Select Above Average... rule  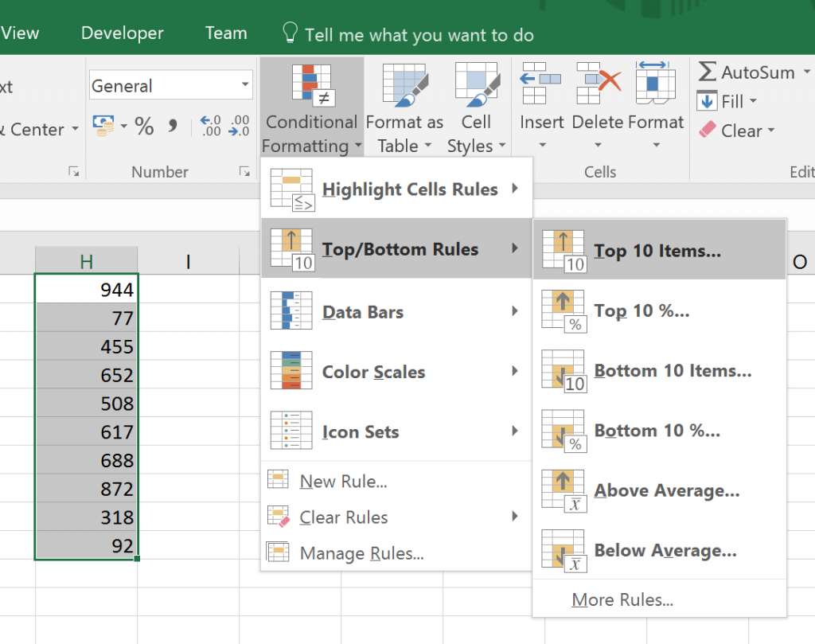point(659,491)
